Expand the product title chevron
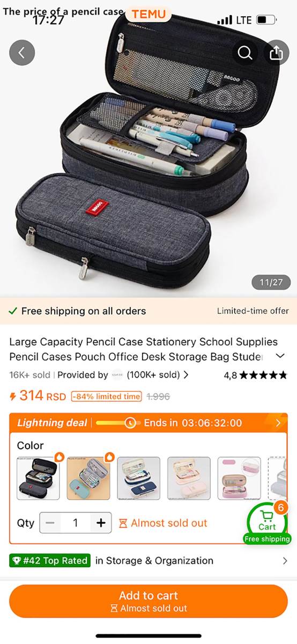The width and height of the screenshot is (297, 644). 280,356
